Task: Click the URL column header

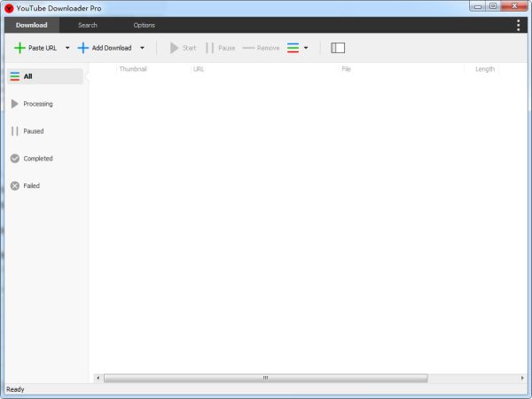Action: pos(199,69)
